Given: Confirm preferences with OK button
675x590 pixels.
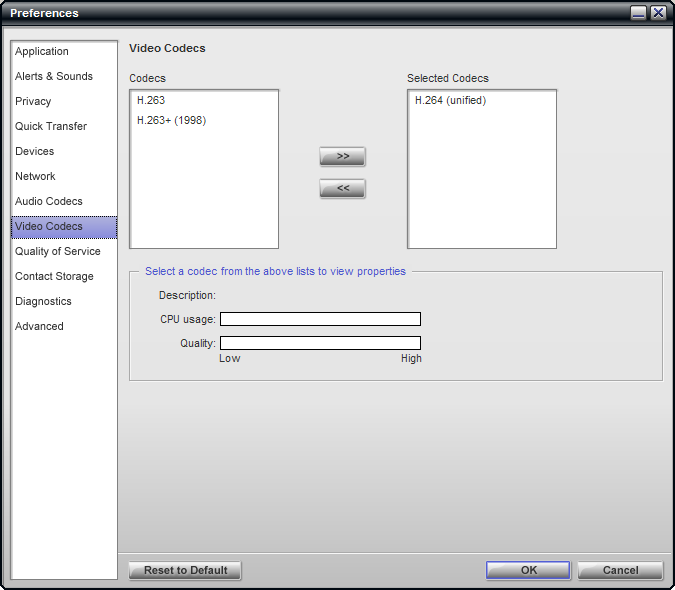Looking at the screenshot, I should click(x=528, y=570).
